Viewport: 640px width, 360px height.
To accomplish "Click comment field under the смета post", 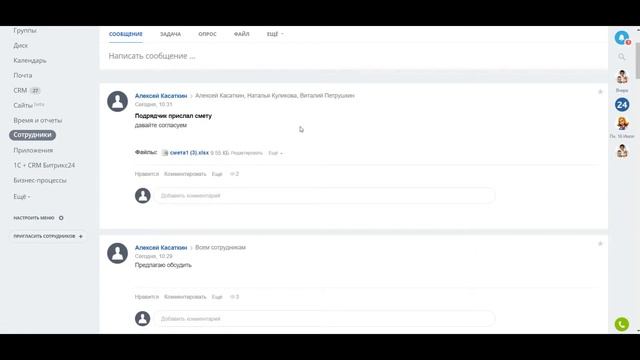I will pyautogui.click(x=324, y=196).
